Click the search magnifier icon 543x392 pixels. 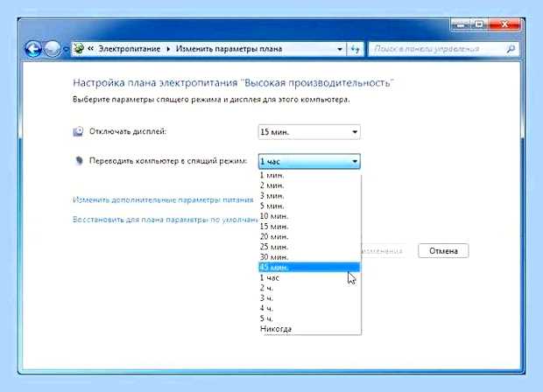coord(511,49)
